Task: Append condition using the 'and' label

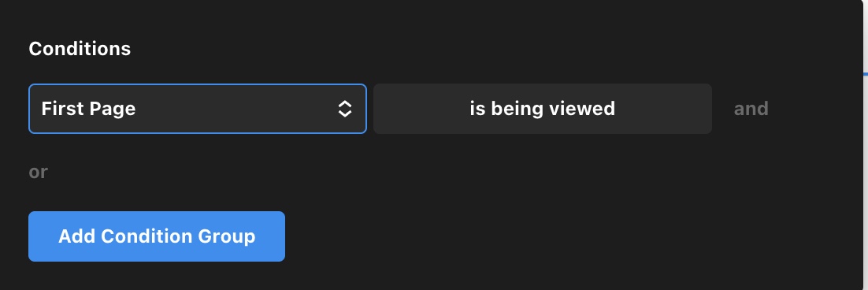Action: 751,109
